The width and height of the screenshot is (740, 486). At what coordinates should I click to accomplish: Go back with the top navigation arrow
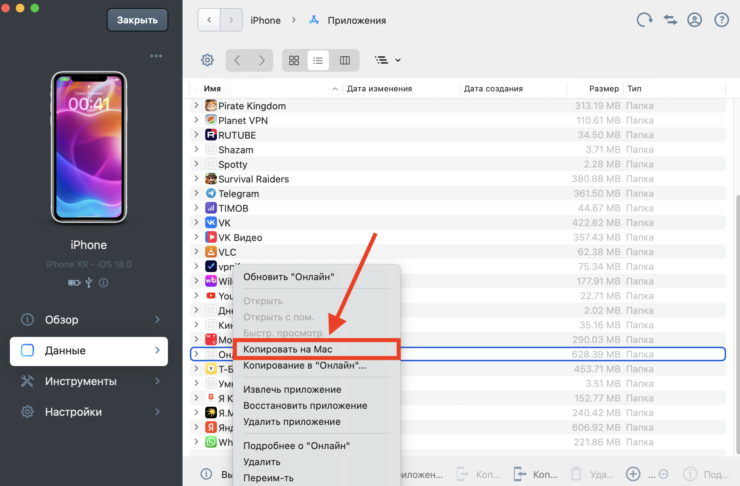click(x=209, y=20)
